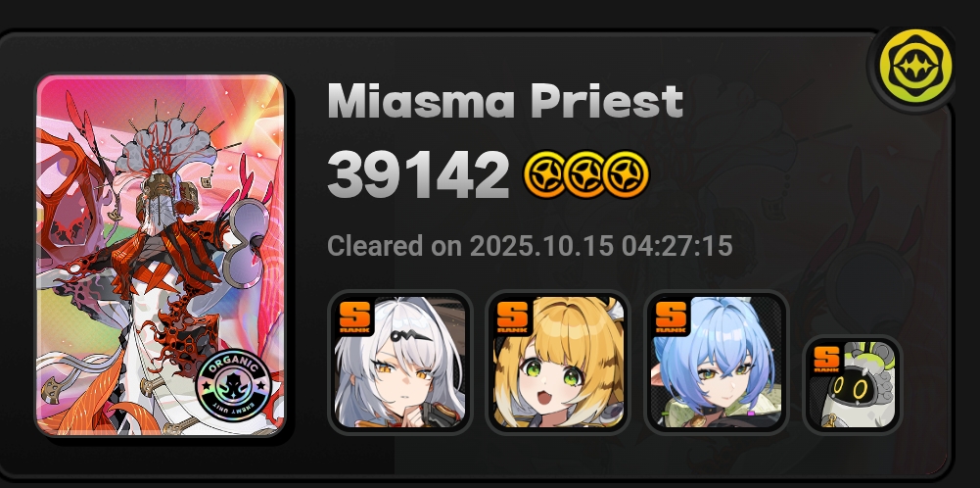The image size is (980, 488).
Task: Click the S rank badge on the Bangboo
Action: coord(827,361)
